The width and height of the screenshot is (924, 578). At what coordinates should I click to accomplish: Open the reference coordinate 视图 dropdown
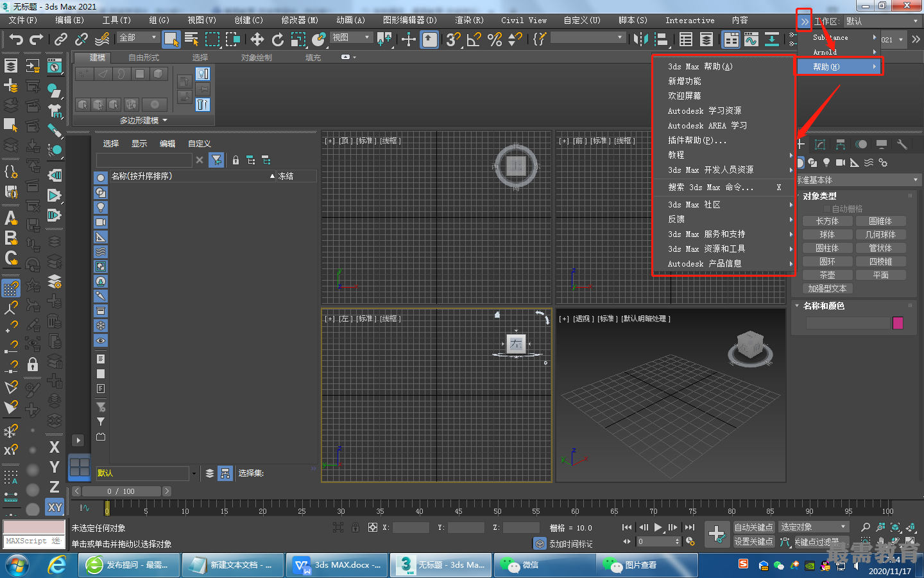click(351, 38)
